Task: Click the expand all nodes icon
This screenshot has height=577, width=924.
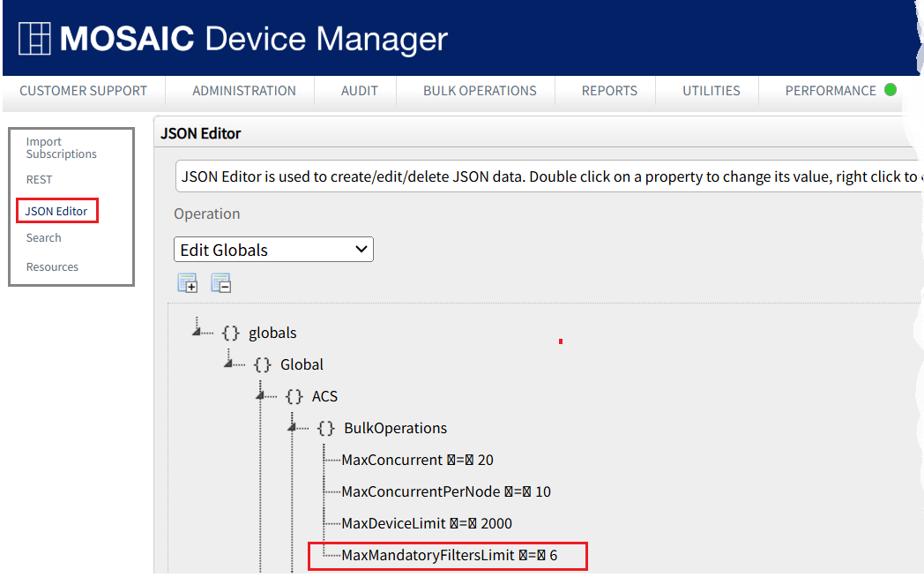Action: coord(187,283)
